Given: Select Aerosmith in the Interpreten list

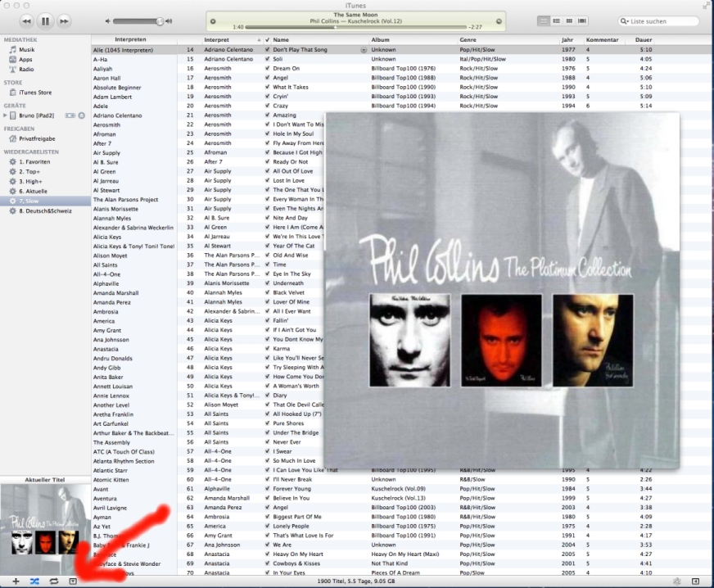Looking at the screenshot, I should (x=105, y=124).
